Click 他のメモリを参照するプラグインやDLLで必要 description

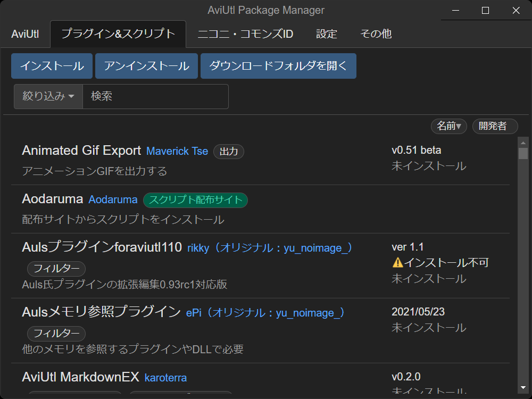pos(132,349)
